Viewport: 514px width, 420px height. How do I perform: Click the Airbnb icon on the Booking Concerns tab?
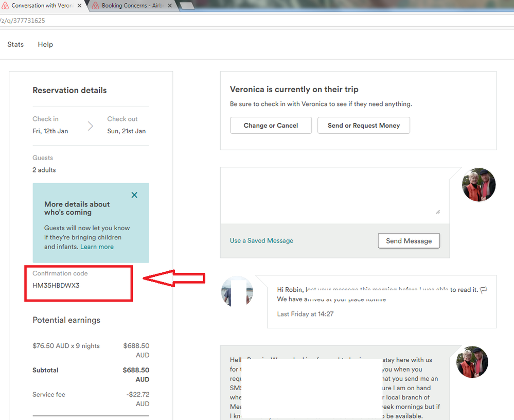(96, 6)
